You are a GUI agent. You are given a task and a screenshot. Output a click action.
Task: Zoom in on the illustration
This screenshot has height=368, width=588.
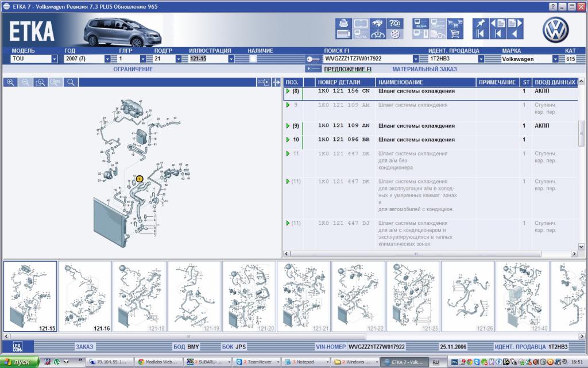pyautogui.click(x=10, y=82)
